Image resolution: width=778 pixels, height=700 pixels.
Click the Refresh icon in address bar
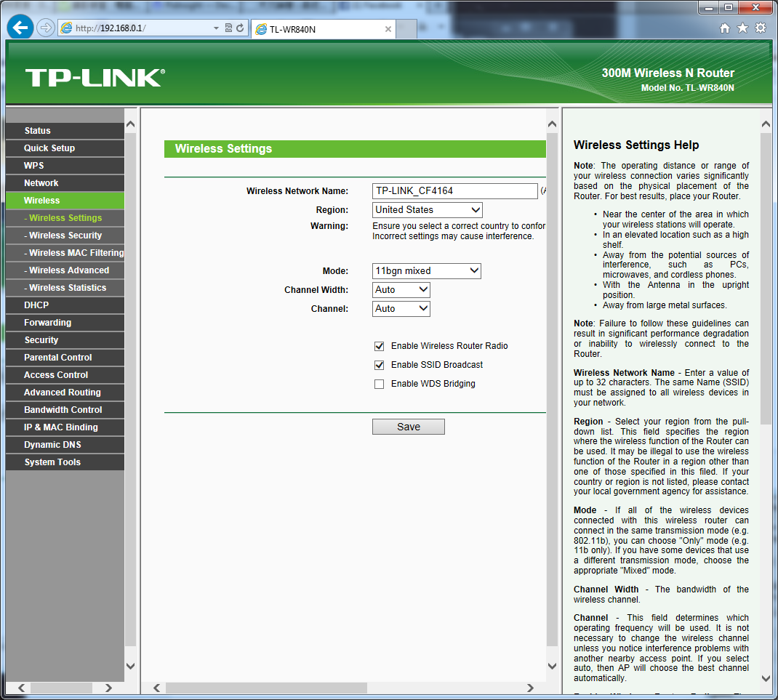(239, 28)
